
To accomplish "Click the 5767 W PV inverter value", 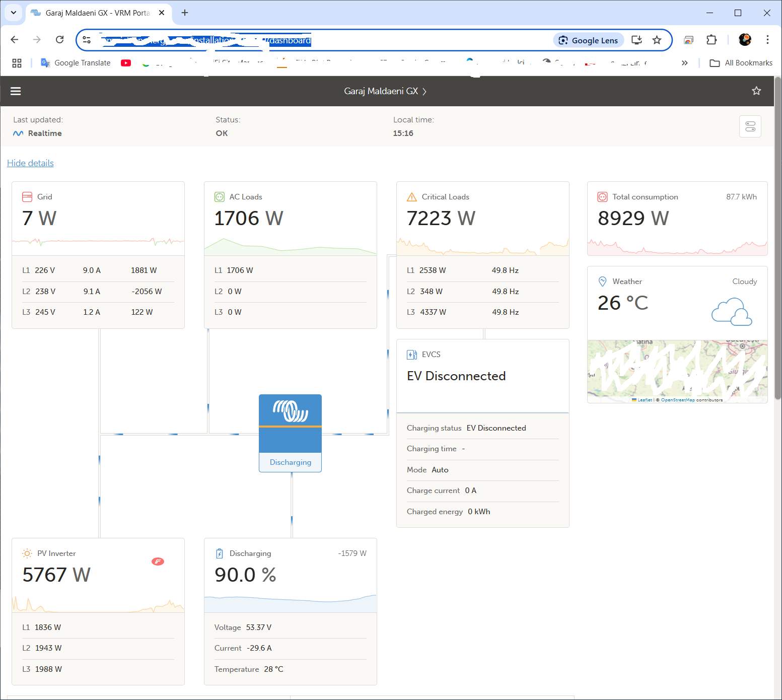I will [x=56, y=575].
